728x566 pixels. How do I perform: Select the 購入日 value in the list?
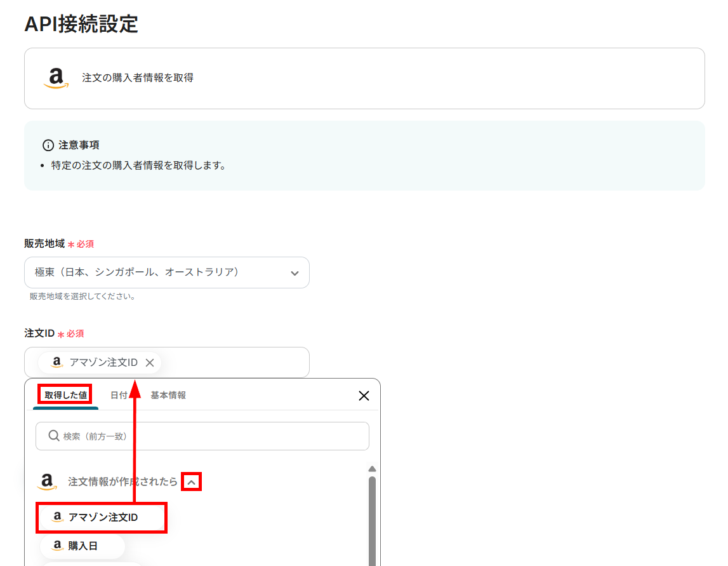pyautogui.click(x=82, y=546)
